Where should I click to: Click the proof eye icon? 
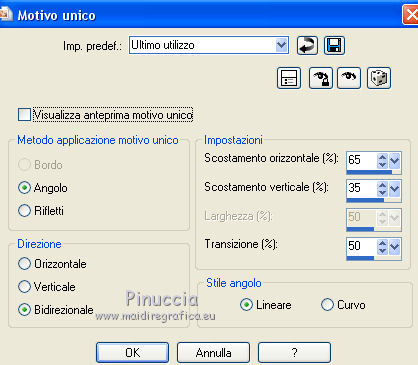pos(349,78)
